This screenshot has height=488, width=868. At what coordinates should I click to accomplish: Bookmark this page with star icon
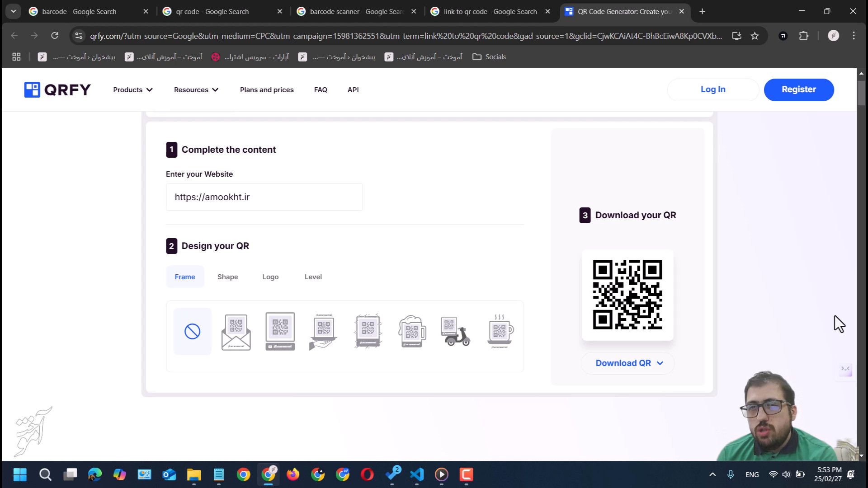pyautogui.click(x=755, y=36)
